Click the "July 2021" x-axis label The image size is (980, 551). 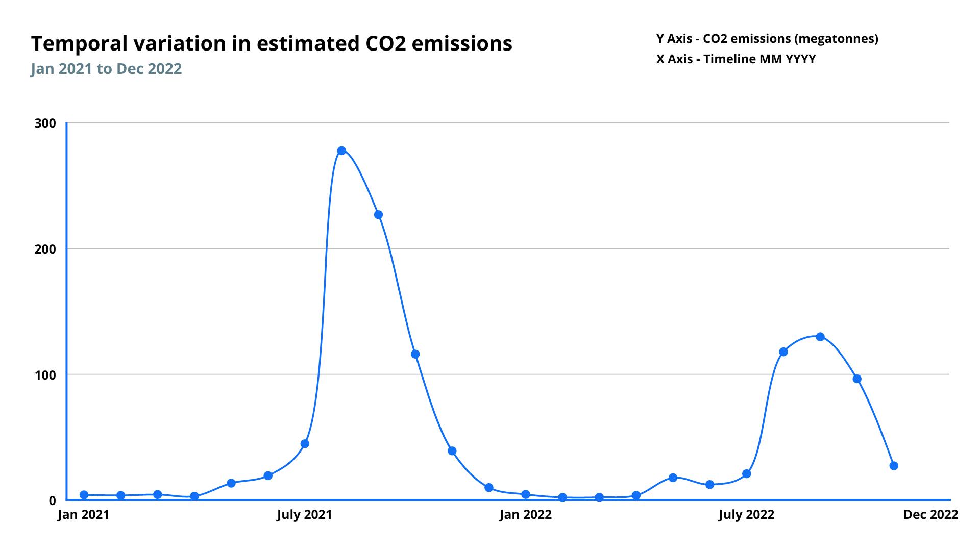tap(304, 515)
